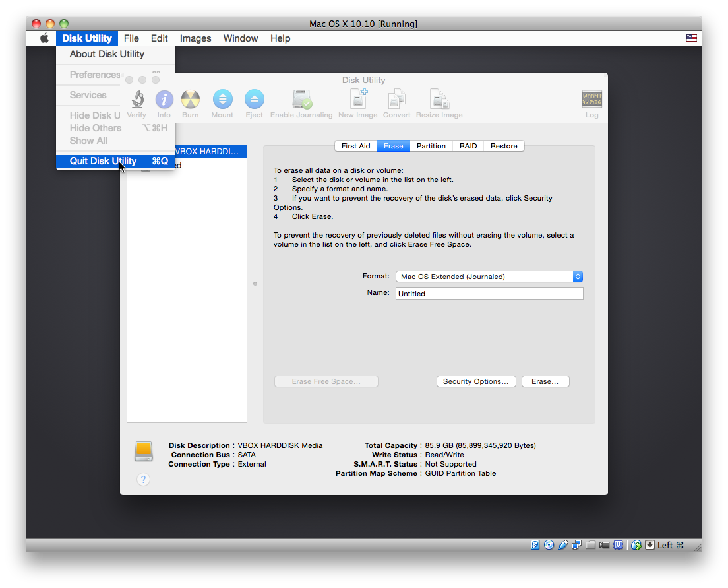Select About Disk Utility menu item

[x=115, y=54]
